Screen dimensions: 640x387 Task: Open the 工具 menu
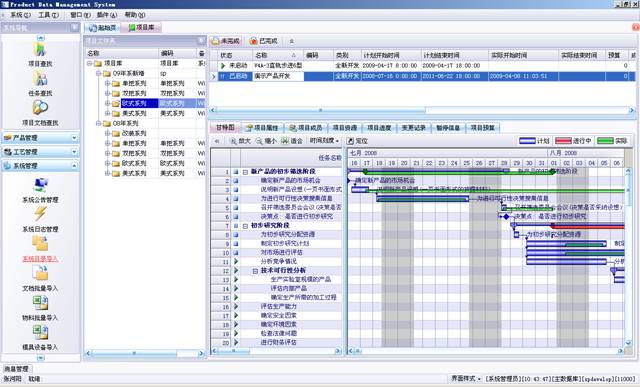pyautogui.click(x=48, y=15)
